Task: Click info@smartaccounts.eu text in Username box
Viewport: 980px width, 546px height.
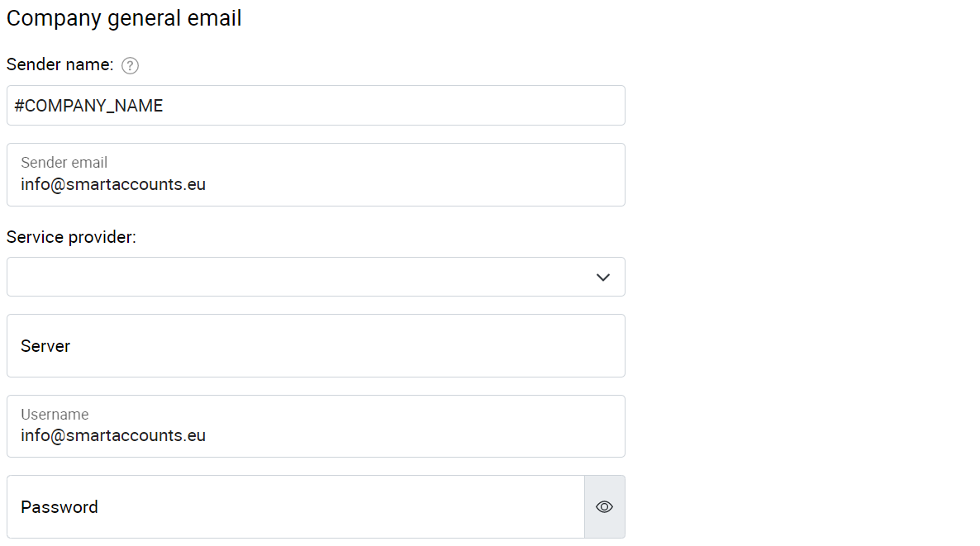Action: tap(113, 435)
